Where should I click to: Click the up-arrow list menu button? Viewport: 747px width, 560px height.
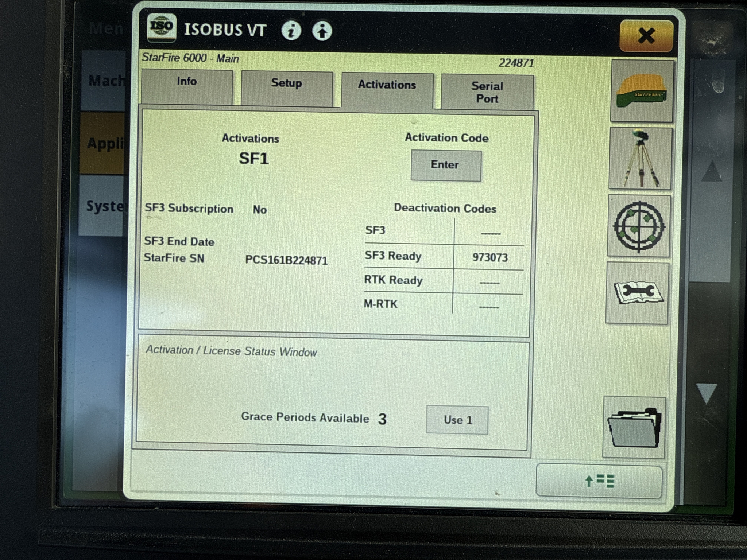coord(599,481)
